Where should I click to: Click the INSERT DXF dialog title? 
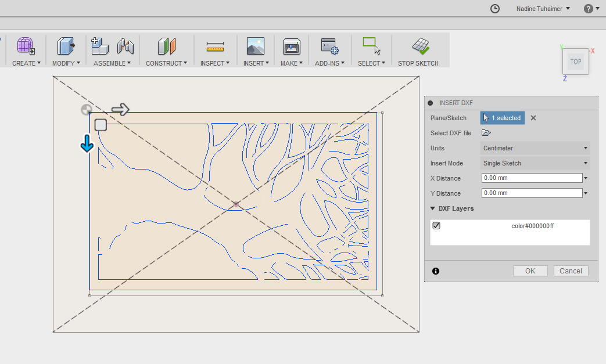[x=456, y=103]
